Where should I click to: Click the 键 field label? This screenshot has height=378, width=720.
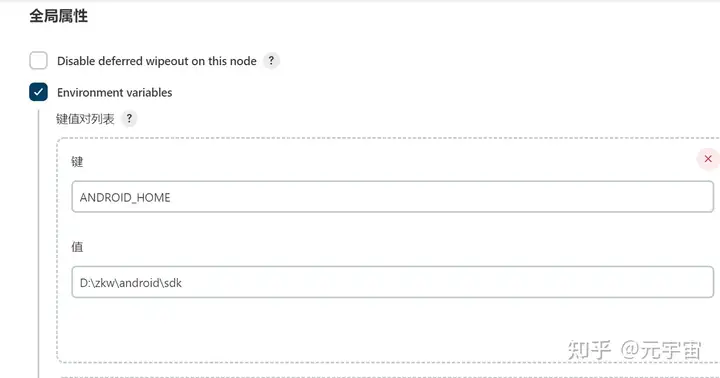(77, 162)
